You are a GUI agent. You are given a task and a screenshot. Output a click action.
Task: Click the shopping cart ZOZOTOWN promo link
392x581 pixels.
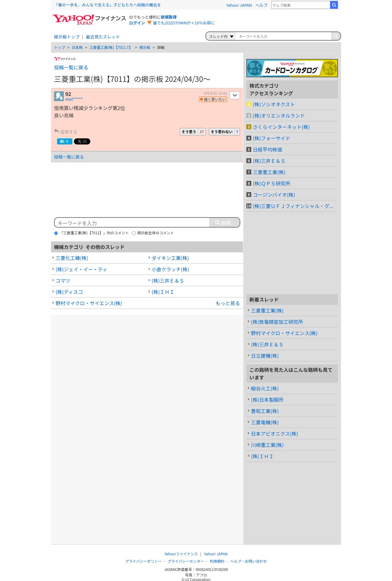(181, 23)
